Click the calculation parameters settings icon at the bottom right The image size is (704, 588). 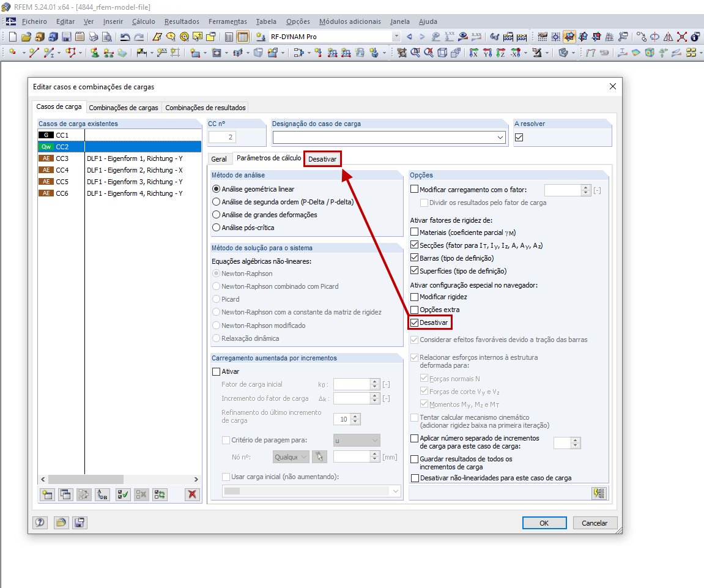(599, 493)
